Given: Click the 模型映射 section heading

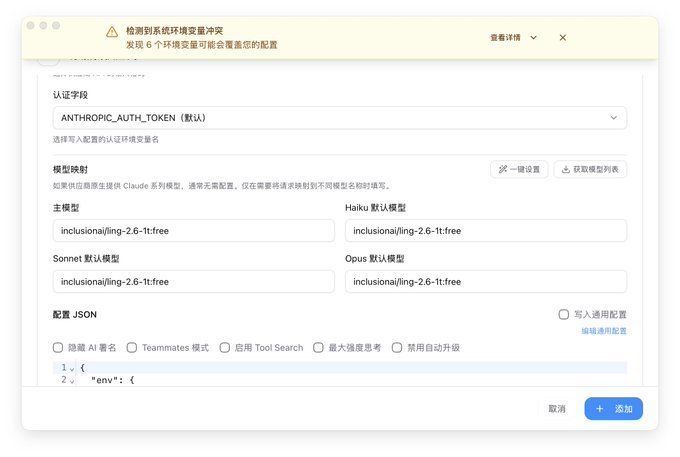Looking at the screenshot, I should click(70, 170).
